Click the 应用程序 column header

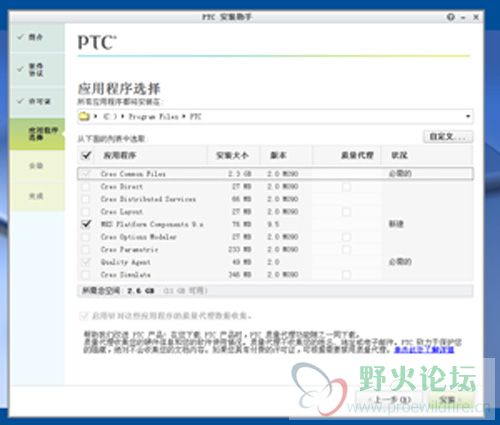click(x=120, y=155)
